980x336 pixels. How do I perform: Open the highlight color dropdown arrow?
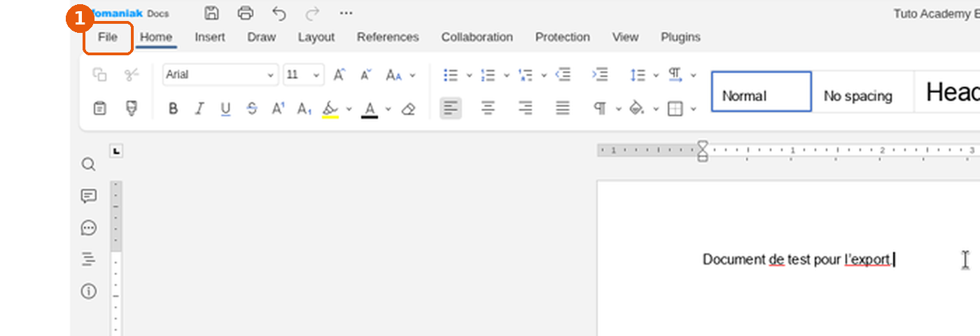(x=349, y=109)
